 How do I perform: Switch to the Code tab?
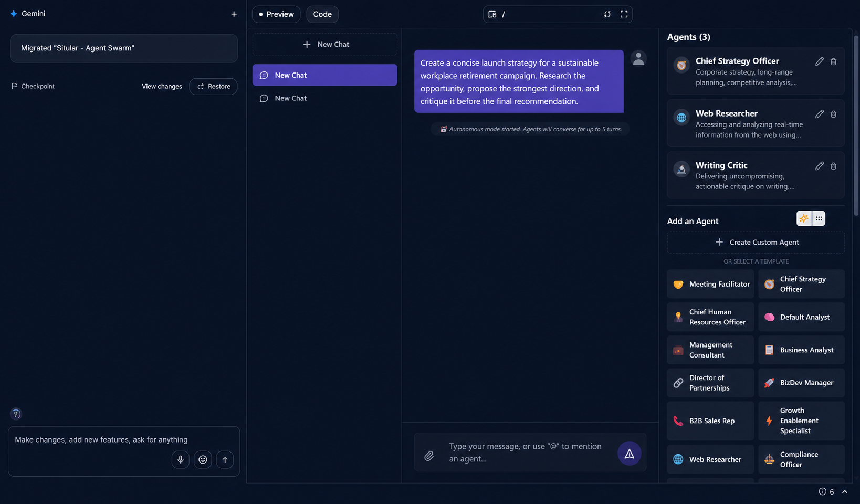[x=322, y=14]
